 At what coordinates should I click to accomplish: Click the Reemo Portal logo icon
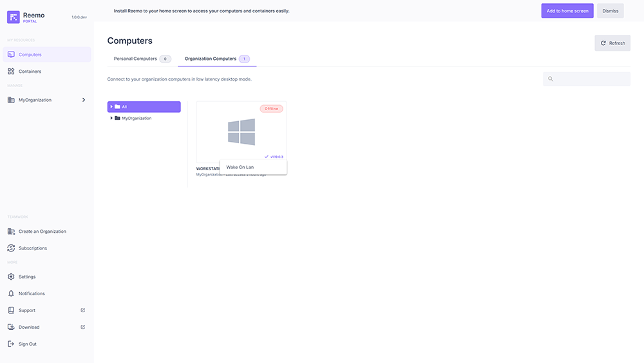(x=14, y=17)
